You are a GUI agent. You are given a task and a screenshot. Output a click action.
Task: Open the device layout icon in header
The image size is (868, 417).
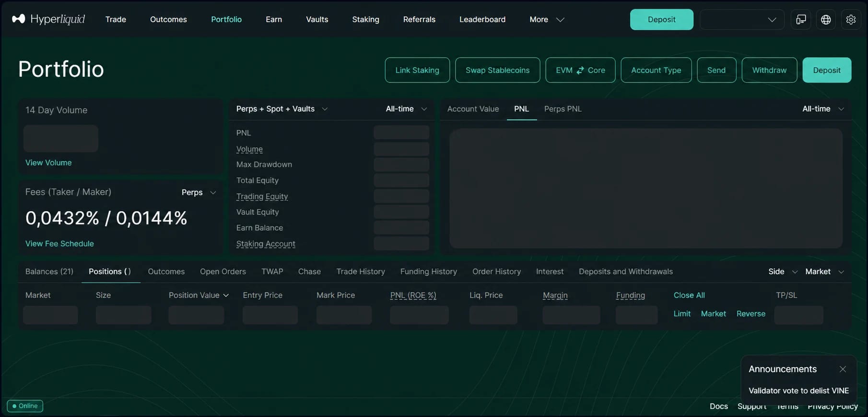point(801,20)
